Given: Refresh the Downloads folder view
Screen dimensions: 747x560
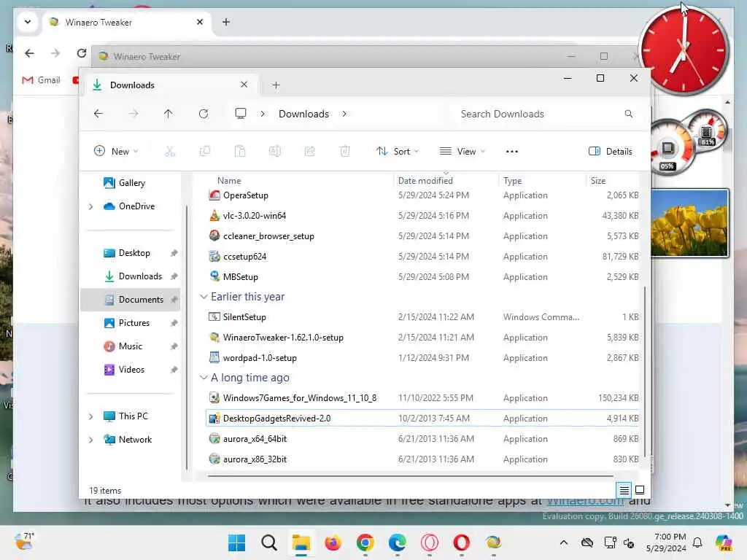Looking at the screenshot, I should click(x=204, y=114).
